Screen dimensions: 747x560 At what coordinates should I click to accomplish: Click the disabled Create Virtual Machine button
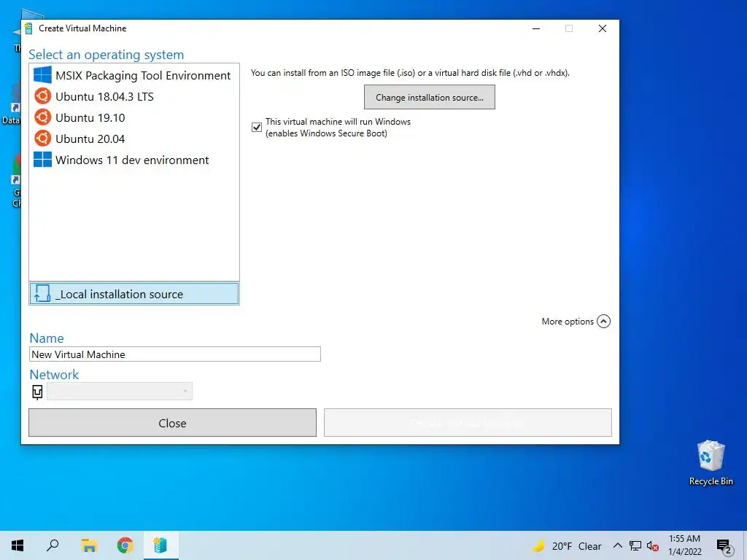[468, 423]
